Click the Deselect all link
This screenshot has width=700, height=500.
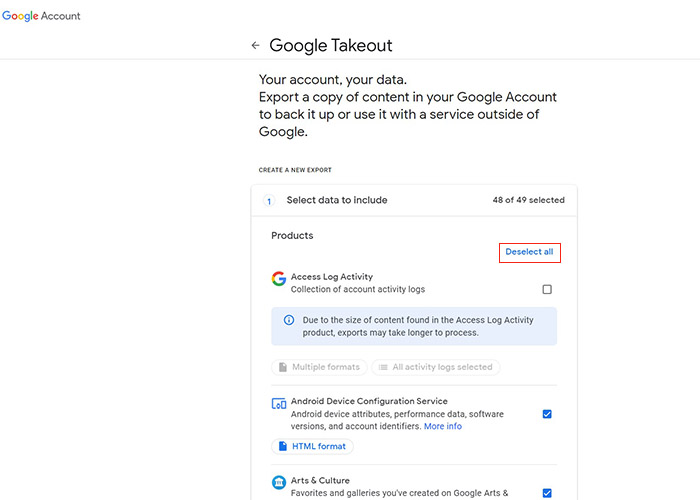(529, 252)
